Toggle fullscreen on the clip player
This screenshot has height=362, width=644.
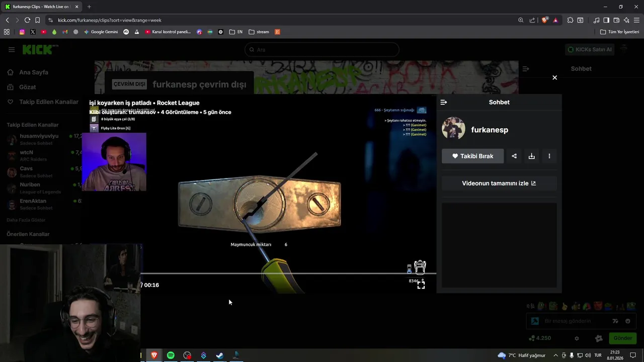click(421, 285)
